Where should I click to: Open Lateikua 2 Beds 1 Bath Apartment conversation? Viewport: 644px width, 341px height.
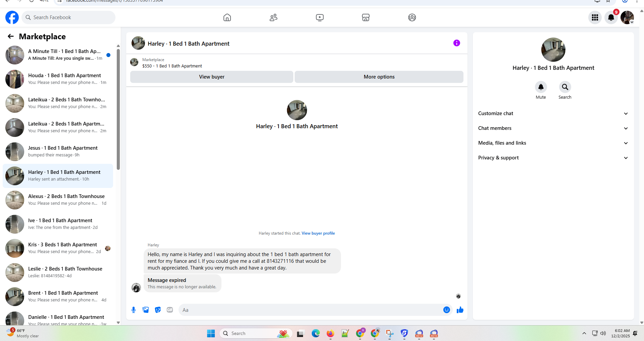pyautogui.click(x=58, y=128)
